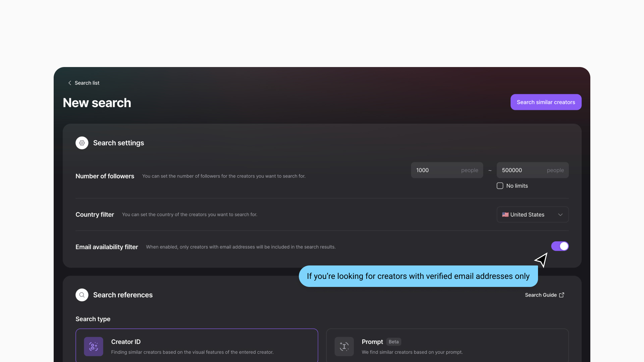This screenshot has height=362, width=644.
Task: Click the external link icon beside Search Guide
Action: (x=562, y=295)
